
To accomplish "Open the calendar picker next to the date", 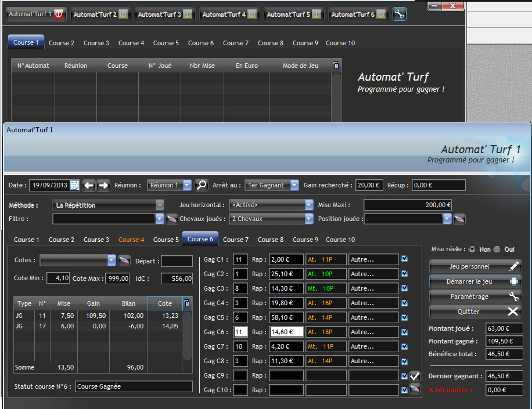I will 74,186.
